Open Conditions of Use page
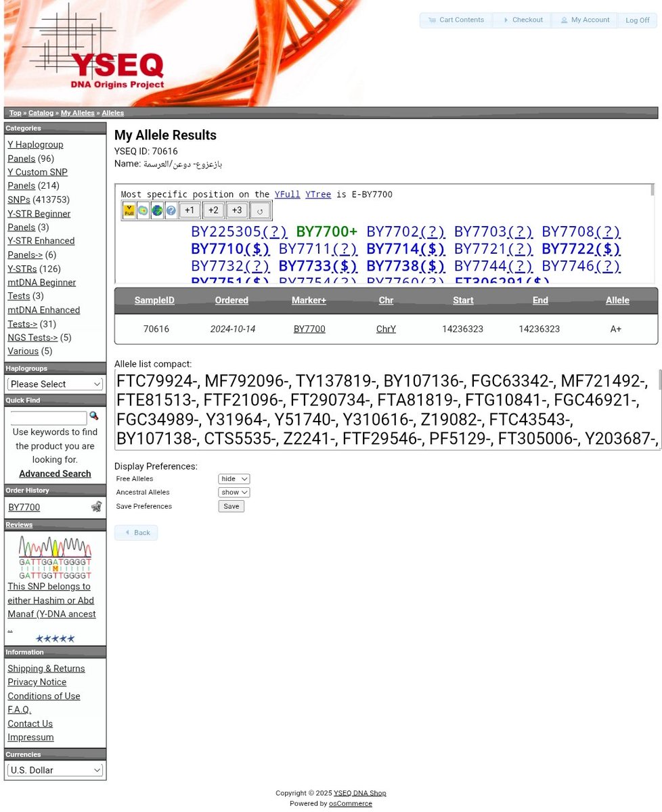 click(43, 696)
